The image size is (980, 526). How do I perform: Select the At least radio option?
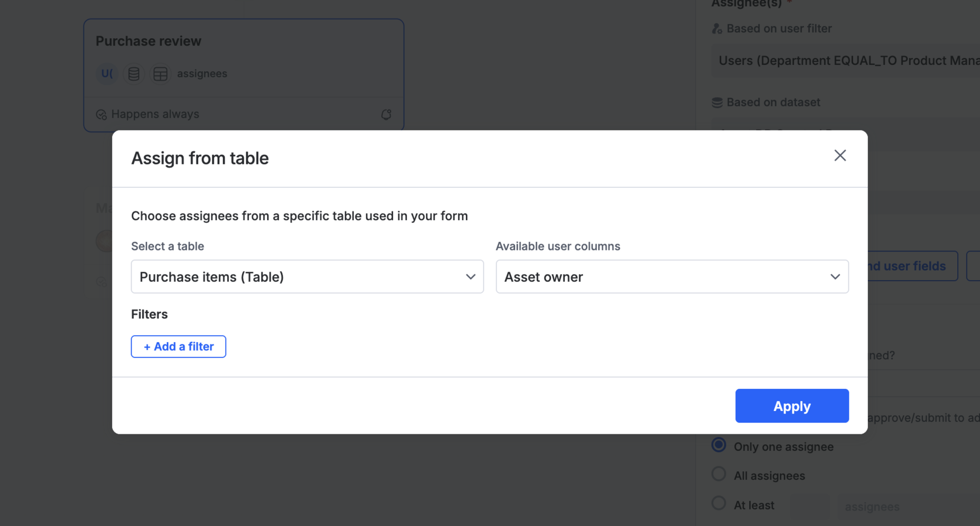tap(718, 504)
